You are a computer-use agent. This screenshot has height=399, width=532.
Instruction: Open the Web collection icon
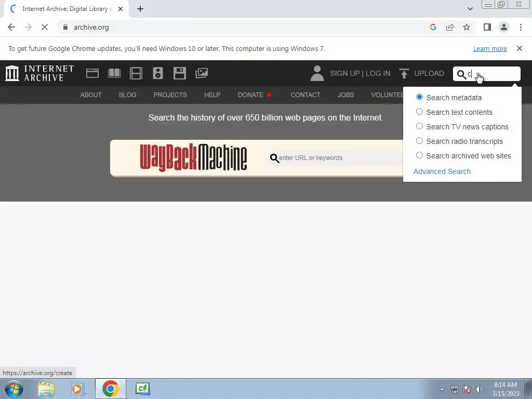(92, 73)
